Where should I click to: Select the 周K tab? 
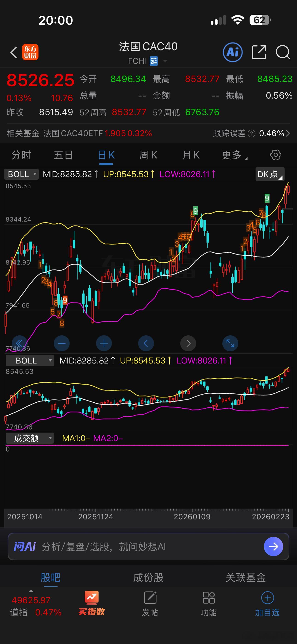coord(148,155)
